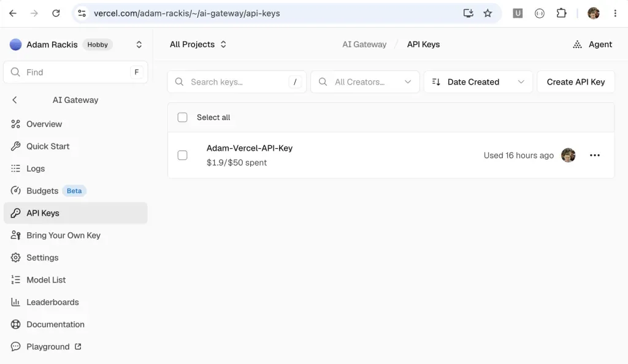Expand the All Projects selector
The image size is (628, 364).
pos(198,44)
